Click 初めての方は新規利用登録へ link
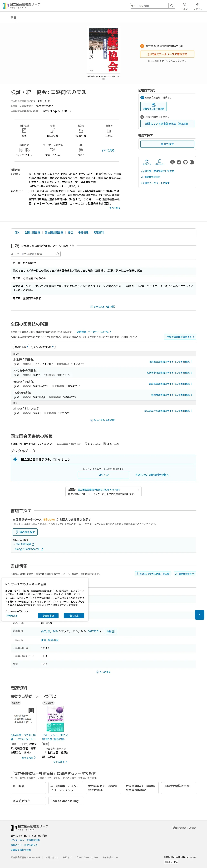 (152, 474)
